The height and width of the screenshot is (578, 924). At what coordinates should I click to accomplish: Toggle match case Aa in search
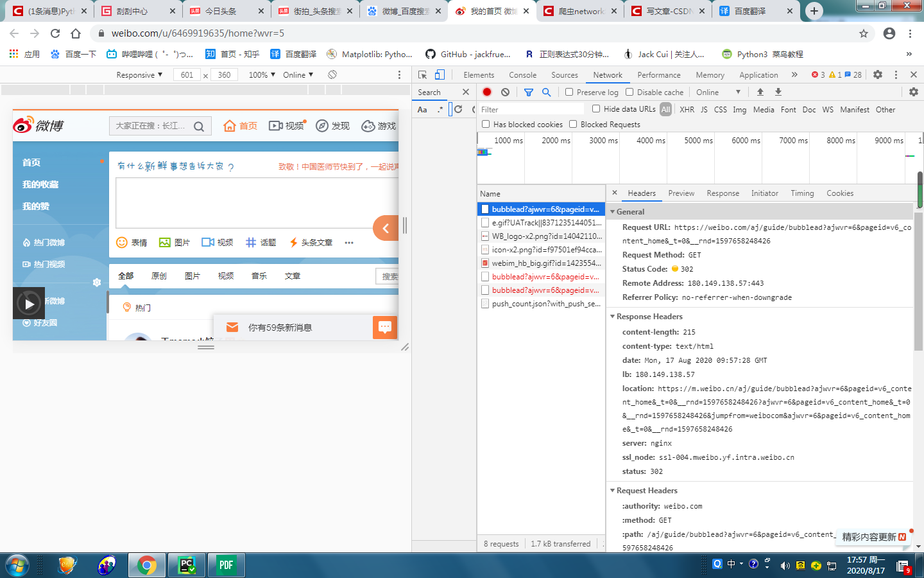click(x=422, y=109)
